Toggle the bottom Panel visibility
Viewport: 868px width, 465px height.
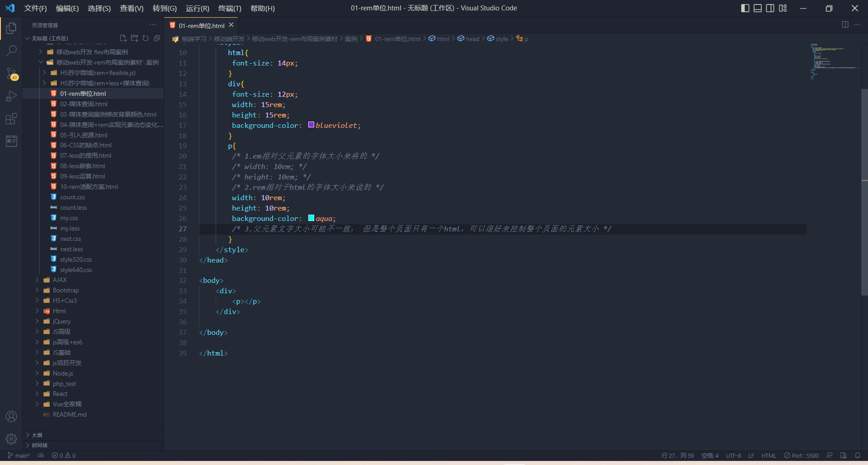[x=757, y=8]
